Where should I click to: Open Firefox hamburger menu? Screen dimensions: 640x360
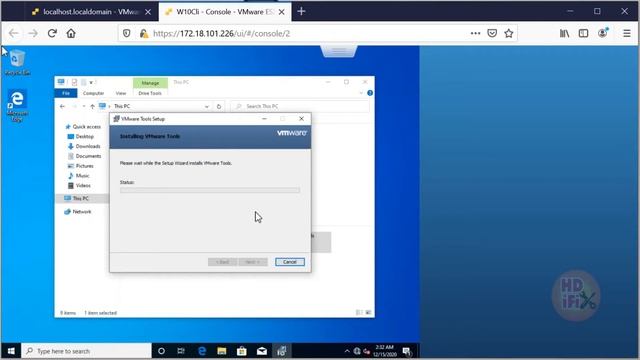627,33
